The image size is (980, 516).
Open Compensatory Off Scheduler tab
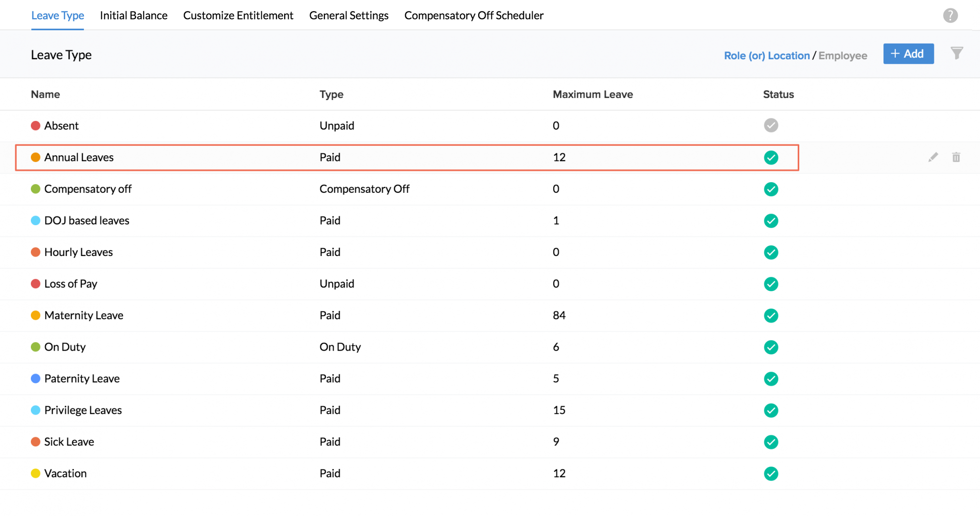tap(473, 16)
